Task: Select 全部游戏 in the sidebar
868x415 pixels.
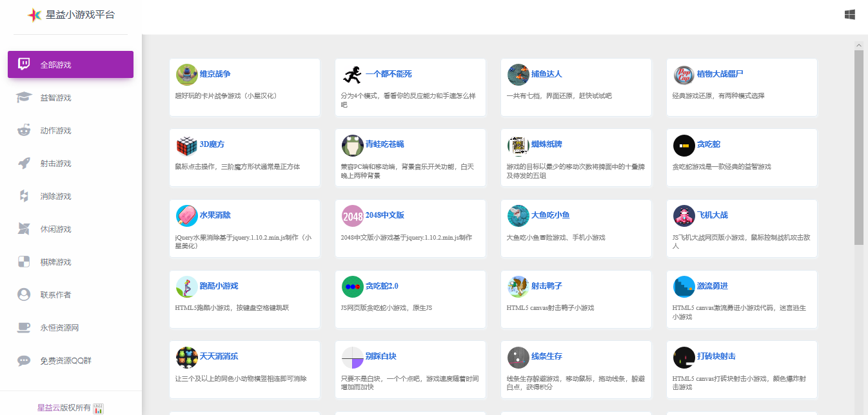Action: pyautogui.click(x=70, y=64)
